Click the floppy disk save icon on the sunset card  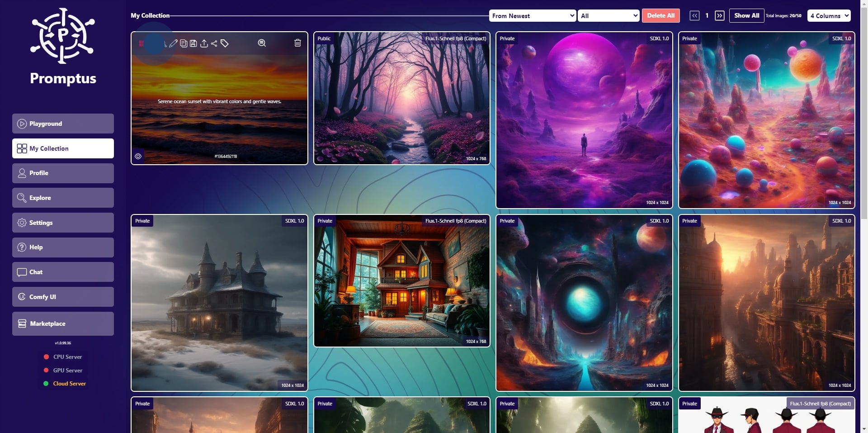193,43
